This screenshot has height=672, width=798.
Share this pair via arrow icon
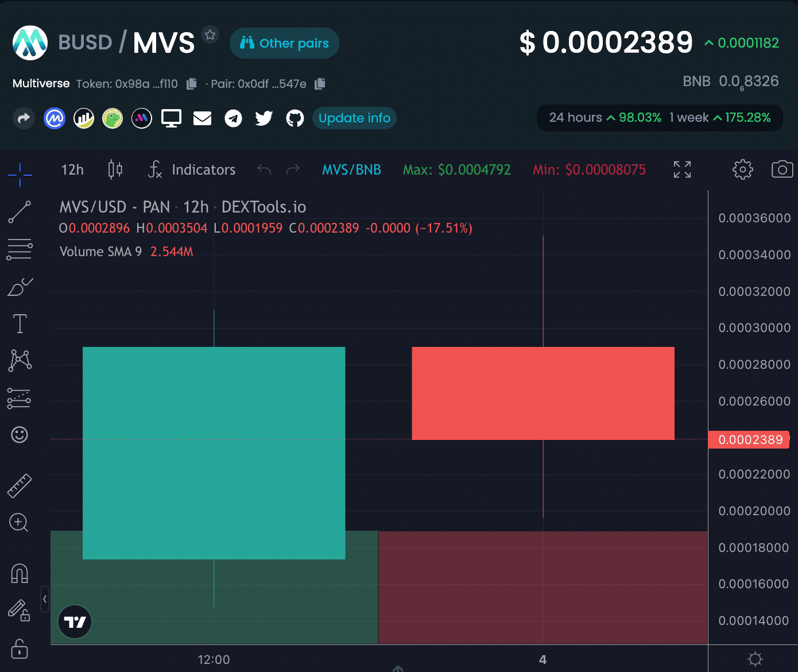pos(24,118)
